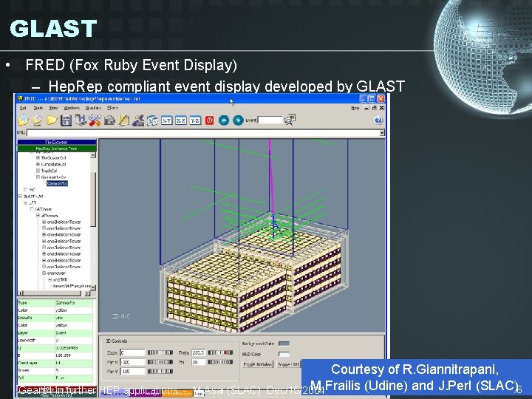This screenshot has height=399, width=532.
Task: Collapse the GammaVtxCol node
Action: tap(38, 177)
